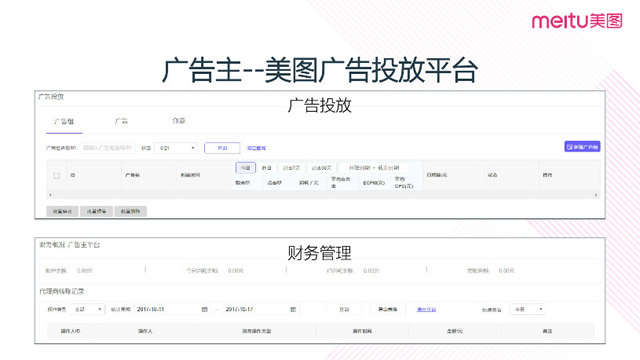Open calendar icon of the 2017-10-17 field
640x360 pixels.
tap(293, 309)
